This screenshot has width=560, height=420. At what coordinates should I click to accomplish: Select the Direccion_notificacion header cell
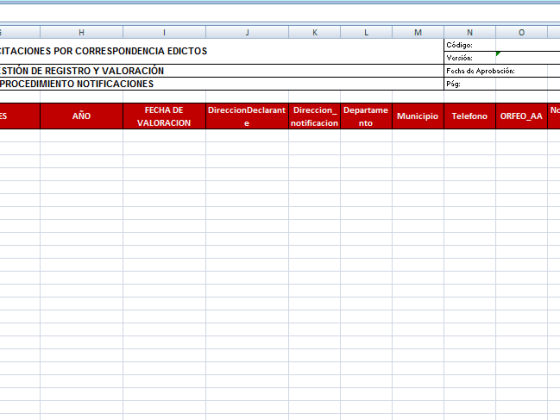pos(315,116)
